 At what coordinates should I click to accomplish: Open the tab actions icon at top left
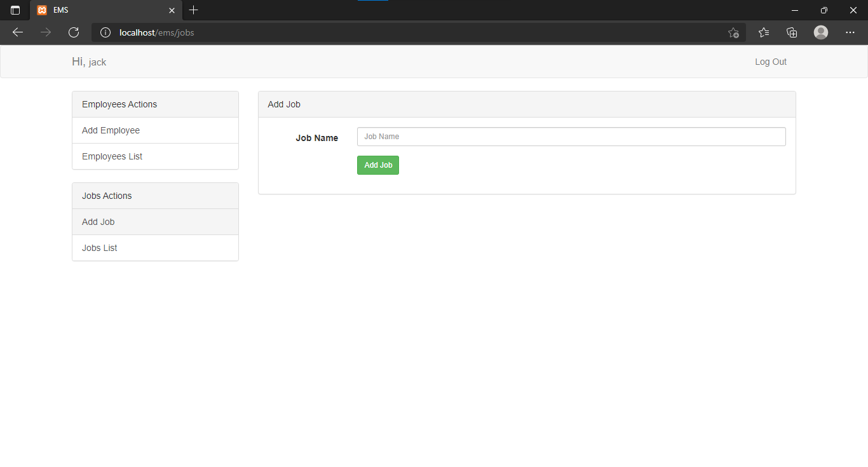click(15, 10)
